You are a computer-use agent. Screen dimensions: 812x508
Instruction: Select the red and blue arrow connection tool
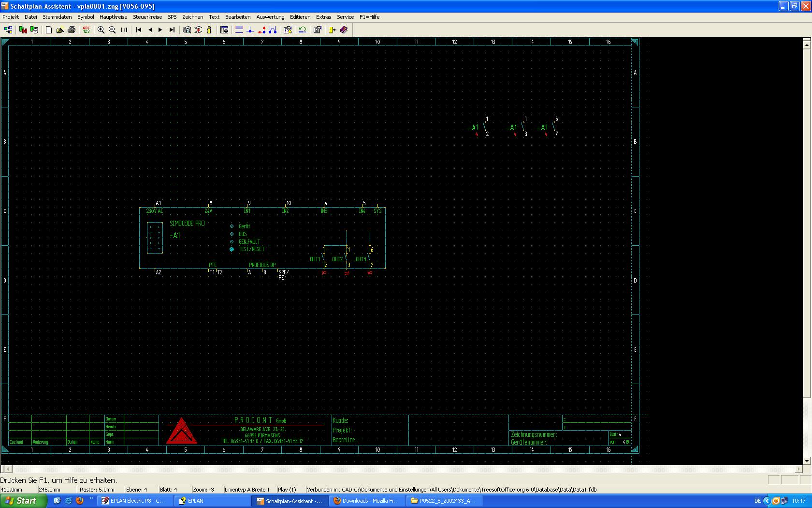point(261,30)
